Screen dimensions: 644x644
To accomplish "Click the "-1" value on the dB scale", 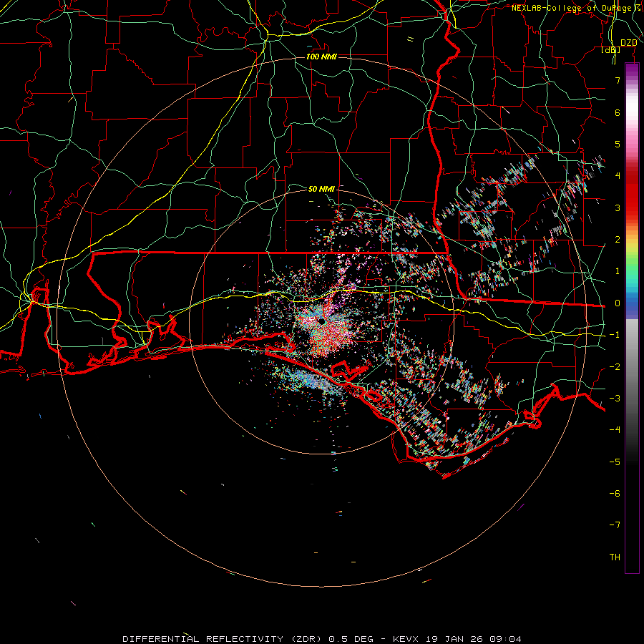I will click(x=615, y=335).
